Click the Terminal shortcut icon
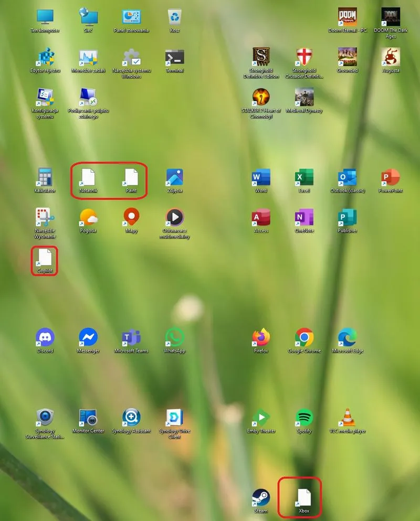Screen dimensions: 420x521 click(x=175, y=57)
